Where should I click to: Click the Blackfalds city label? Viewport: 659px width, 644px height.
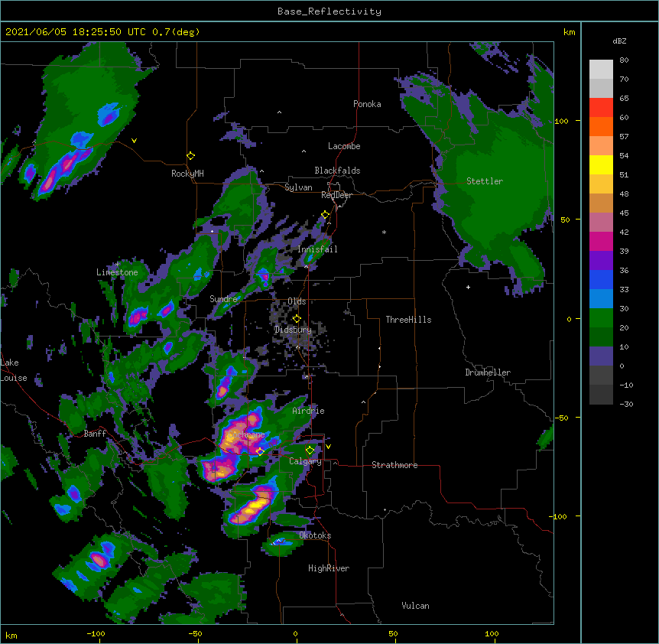coord(337,171)
